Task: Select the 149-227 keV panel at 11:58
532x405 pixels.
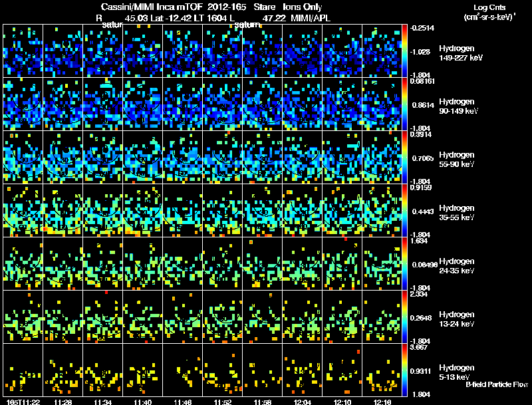Action: point(263,51)
